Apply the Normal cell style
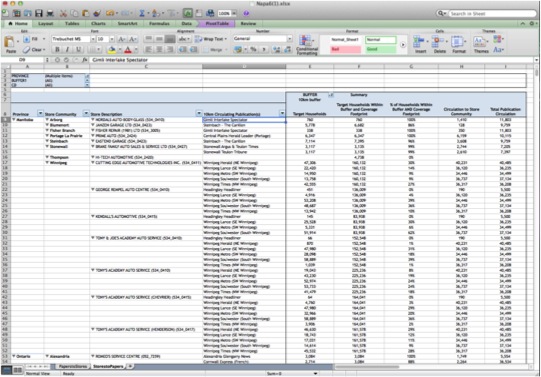Viewport: 541px width, 377px height. pyautogui.click(x=381, y=40)
